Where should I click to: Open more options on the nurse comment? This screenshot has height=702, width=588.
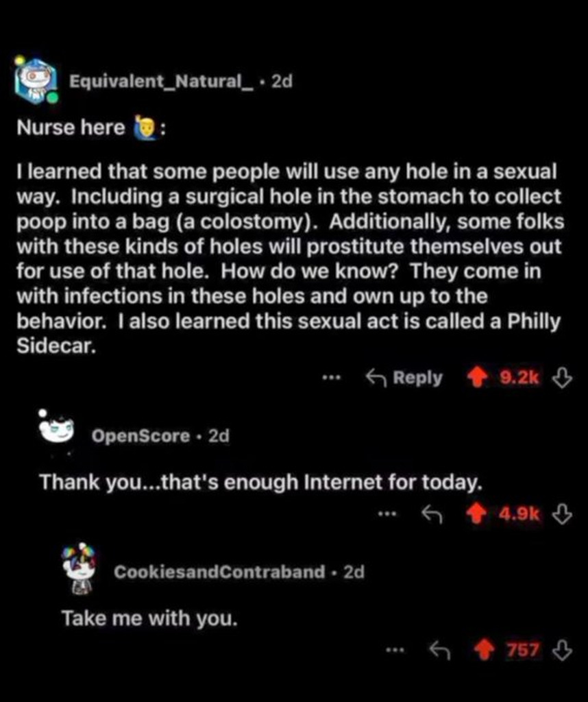point(332,378)
